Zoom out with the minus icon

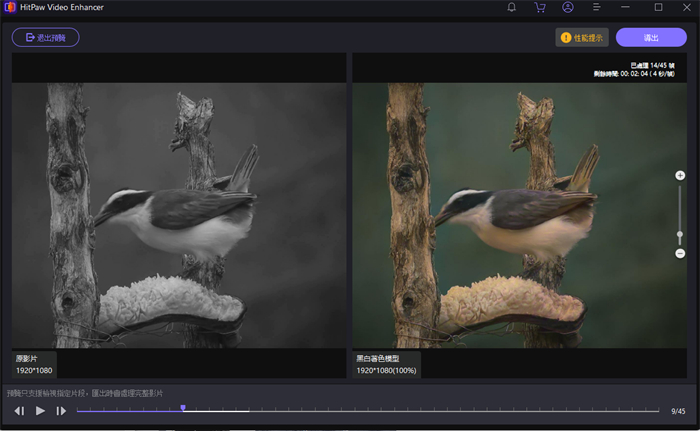coord(680,253)
